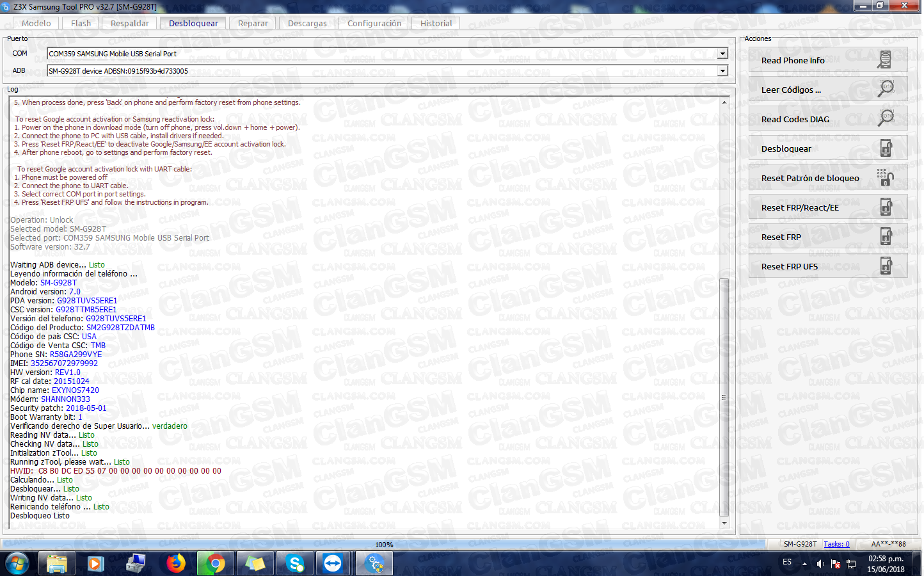
Task: Click the magnifier icon on Read Codes DIAG
Action: point(886,119)
